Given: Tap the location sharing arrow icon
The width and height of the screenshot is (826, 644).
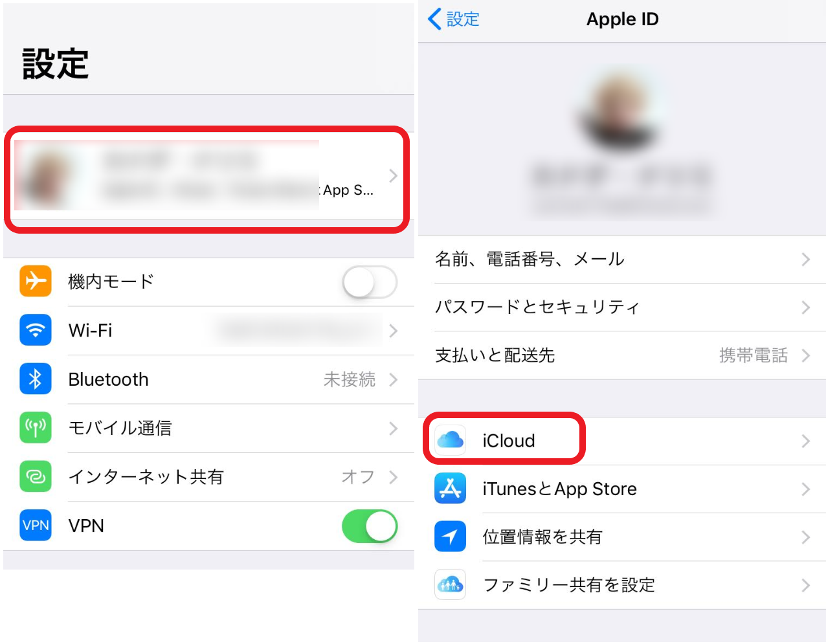Looking at the screenshot, I should (451, 537).
